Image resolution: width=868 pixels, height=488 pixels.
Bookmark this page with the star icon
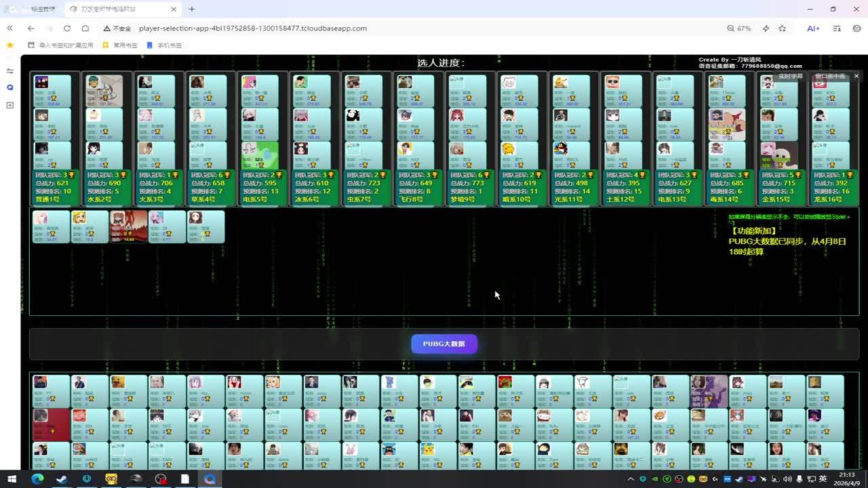point(782,28)
